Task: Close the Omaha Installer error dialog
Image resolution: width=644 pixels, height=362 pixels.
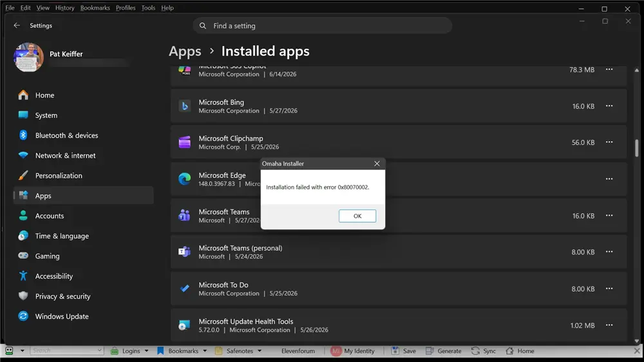Action: (377, 164)
